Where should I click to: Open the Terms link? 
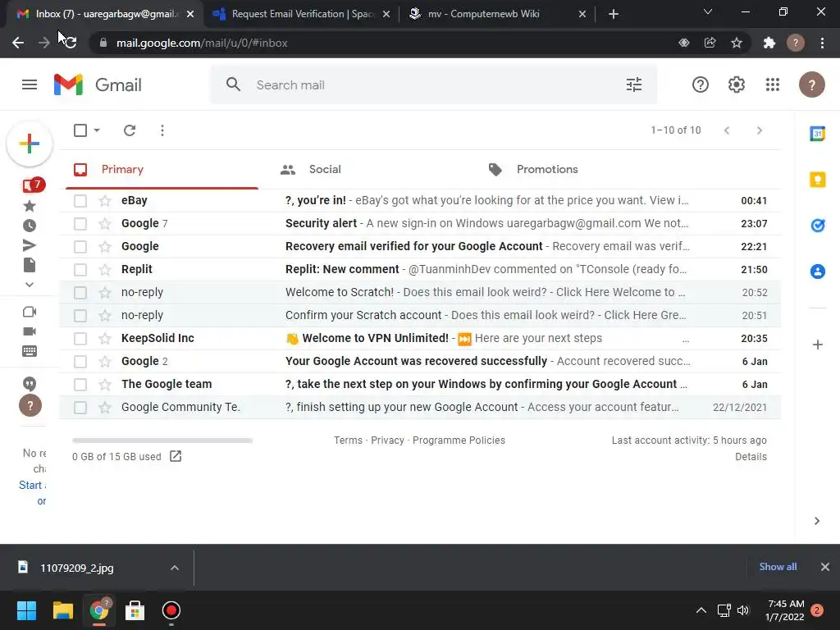[x=348, y=441]
